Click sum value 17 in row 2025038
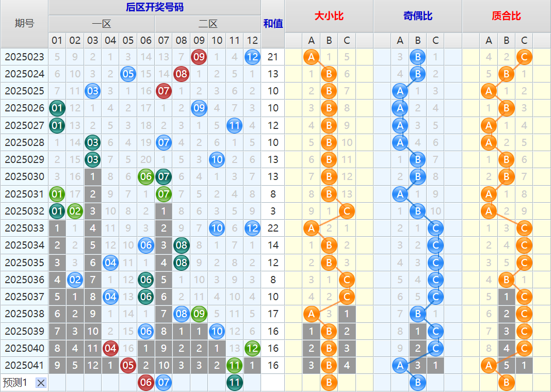Viewport: 551px width, 392px height. pos(273,314)
